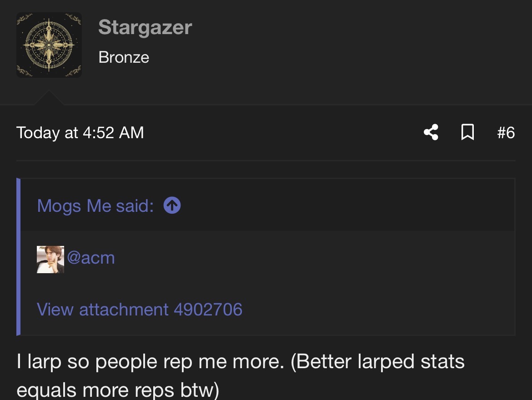Bookmark this post by Stargazer

pos(467,132)
